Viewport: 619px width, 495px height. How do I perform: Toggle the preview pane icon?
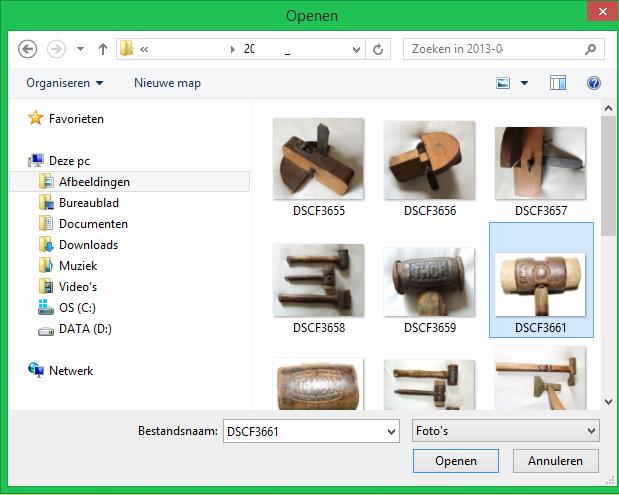point(558,83)
